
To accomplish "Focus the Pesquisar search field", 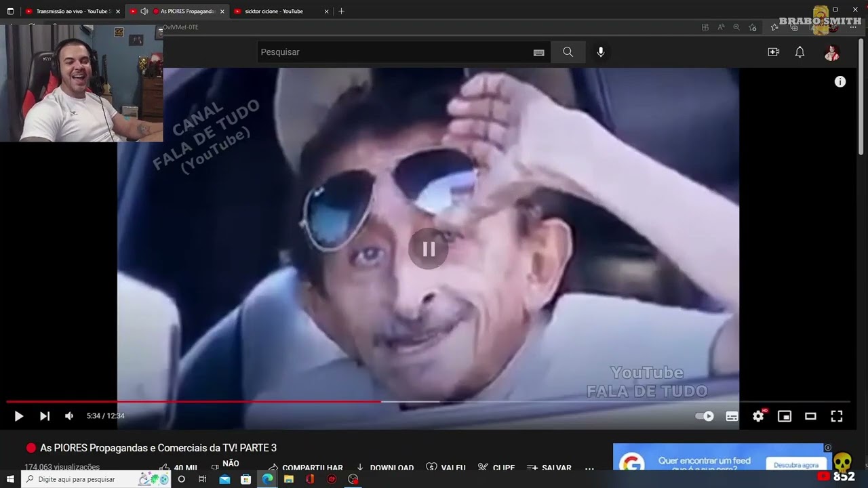I will click(393, 52).
